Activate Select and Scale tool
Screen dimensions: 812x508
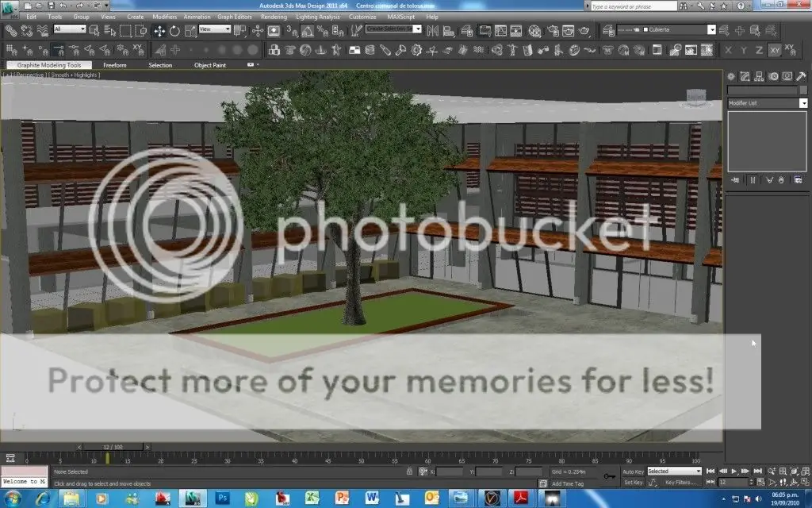(190, 31)
